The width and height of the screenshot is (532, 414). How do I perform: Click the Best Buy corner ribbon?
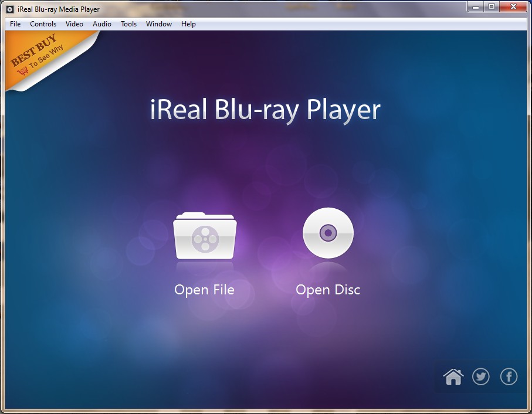40,56
